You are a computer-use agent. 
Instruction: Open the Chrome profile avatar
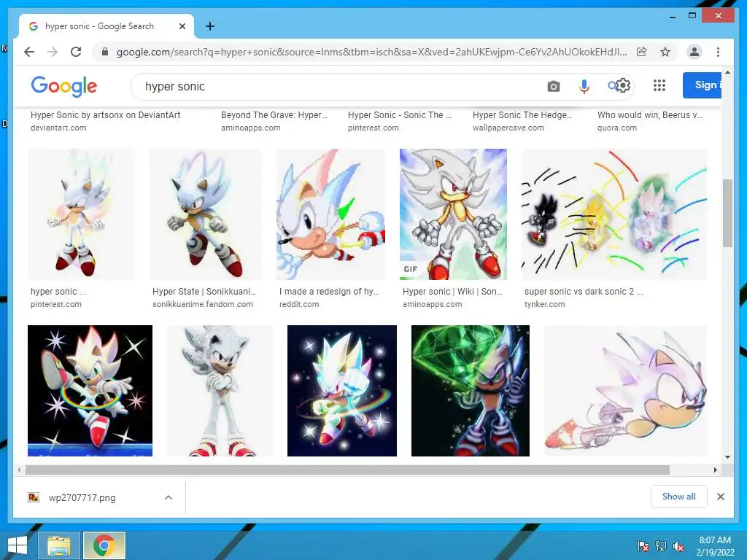click(x=694, y=52)
